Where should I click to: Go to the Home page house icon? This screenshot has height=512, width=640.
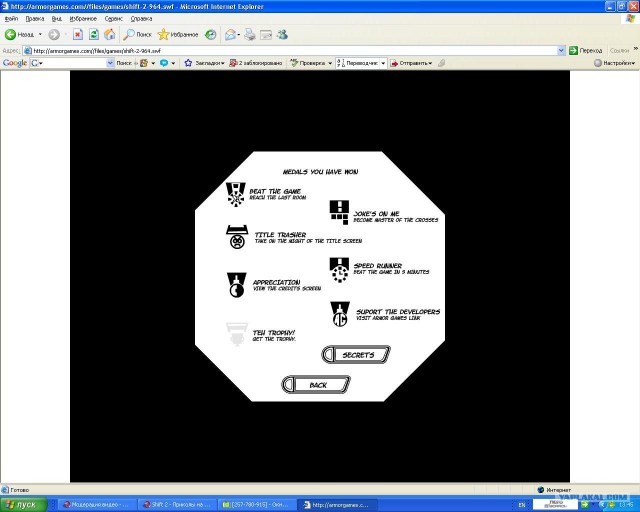click(x=109, y=35)
